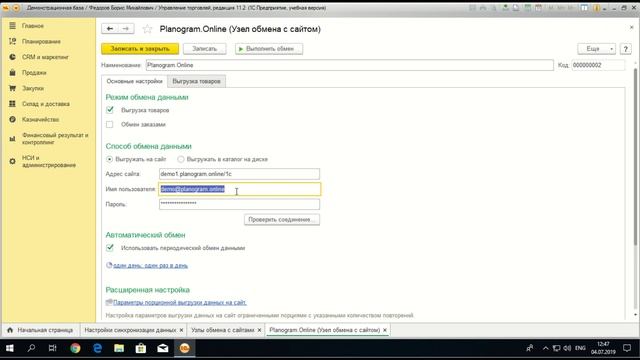Close the Planogram.Online form with X
The height and width of the screenshot is (360, 640).
(631, 27)
